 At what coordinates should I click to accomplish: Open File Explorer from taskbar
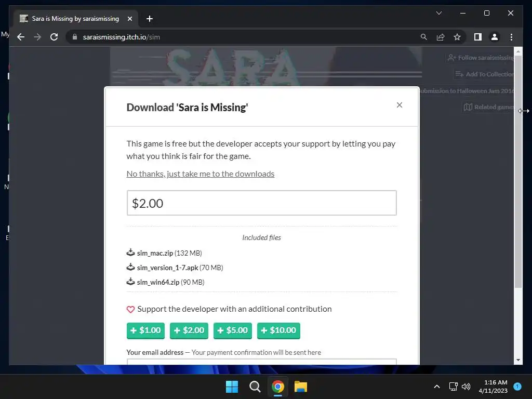pyautogui.click(x=301, y=387)
